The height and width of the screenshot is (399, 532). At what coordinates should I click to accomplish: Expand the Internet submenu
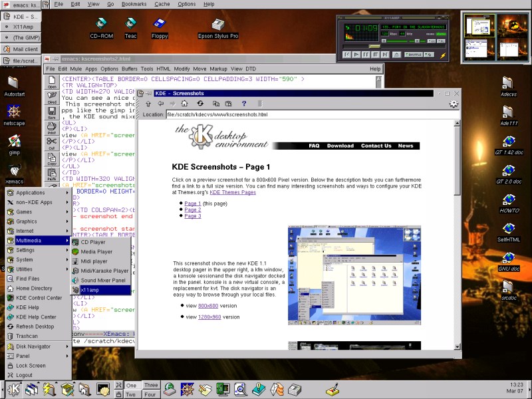(x=39, y=231)
